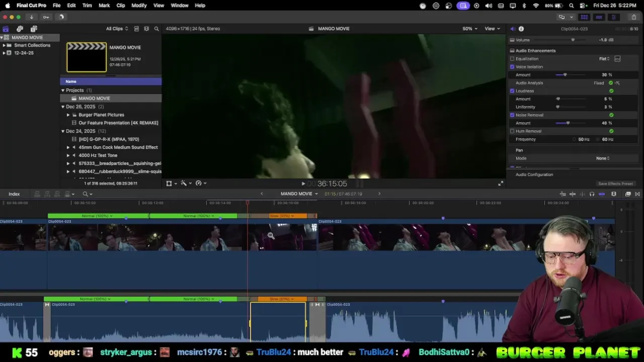Open the viewer 50% zoom dropdown
This screenshot has width=644, height=362.
pos(470,29)
